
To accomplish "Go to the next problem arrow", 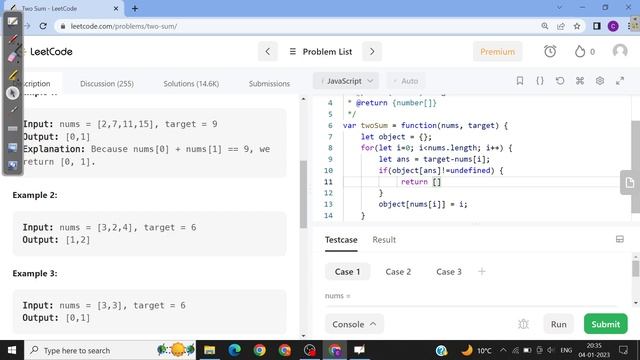I will click(x=372, y=51).
